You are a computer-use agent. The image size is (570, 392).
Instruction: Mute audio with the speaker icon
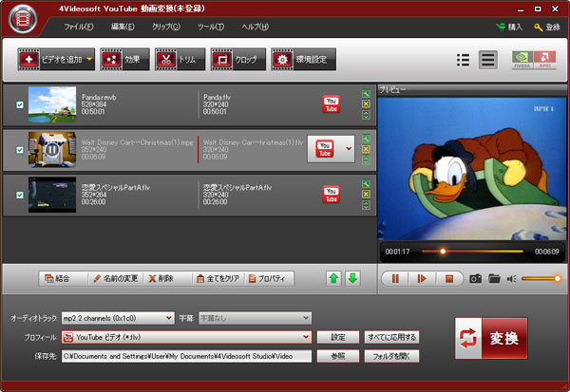[x=512, y=279]
